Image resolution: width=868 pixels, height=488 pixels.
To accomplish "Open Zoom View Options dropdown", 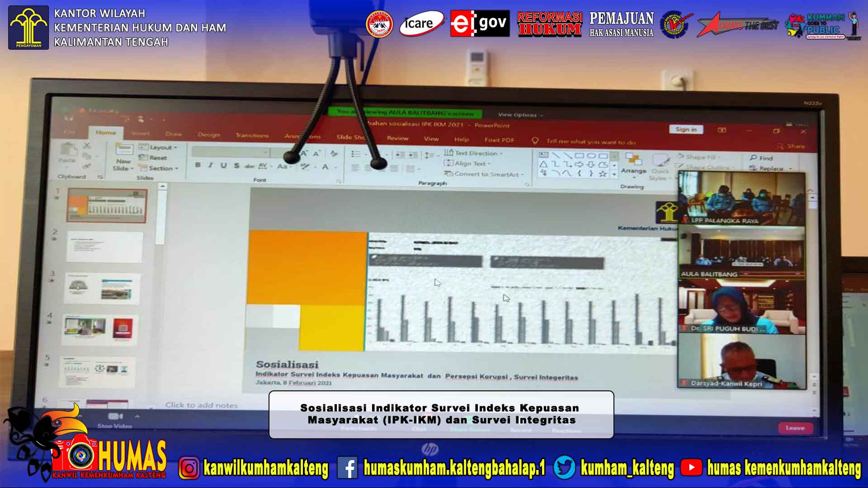I will click(520, 115).
